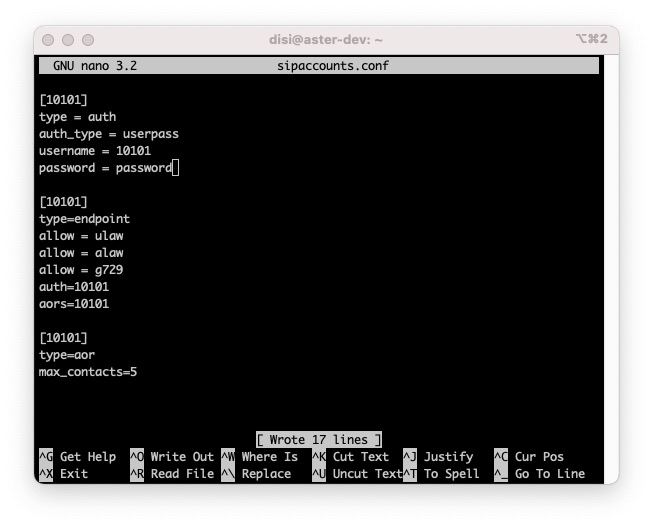Image resolution: width=653 pixels, height=526 pixels.
Task: Click the ^G Get Help shortcut
Action: click(x=77, y=457)
